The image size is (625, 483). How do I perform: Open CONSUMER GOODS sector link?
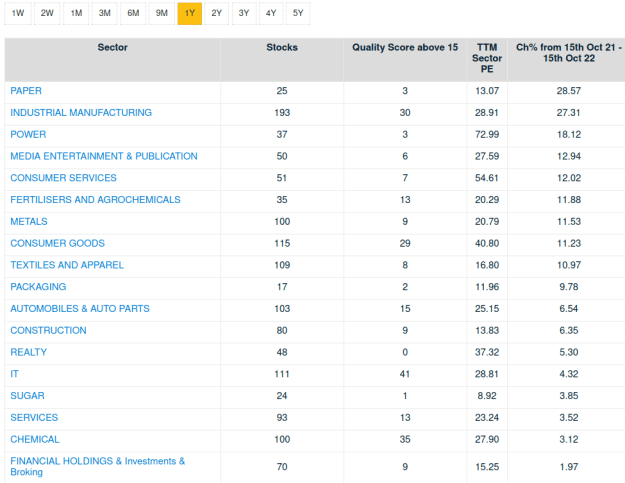click(57, 243)
